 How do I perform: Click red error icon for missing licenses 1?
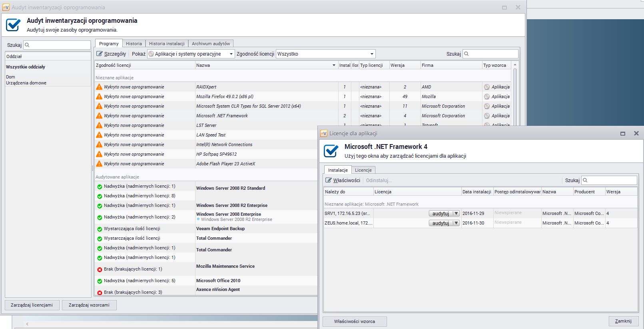100,269
